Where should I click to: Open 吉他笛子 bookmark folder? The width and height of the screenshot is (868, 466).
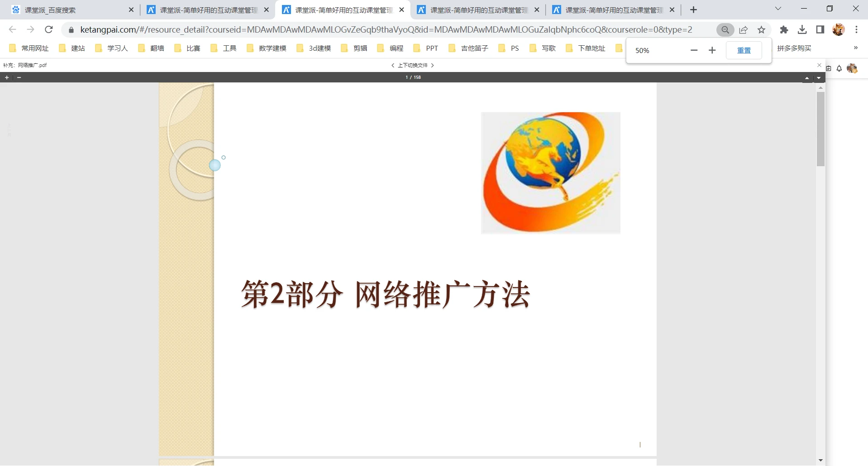pos(468,48)
